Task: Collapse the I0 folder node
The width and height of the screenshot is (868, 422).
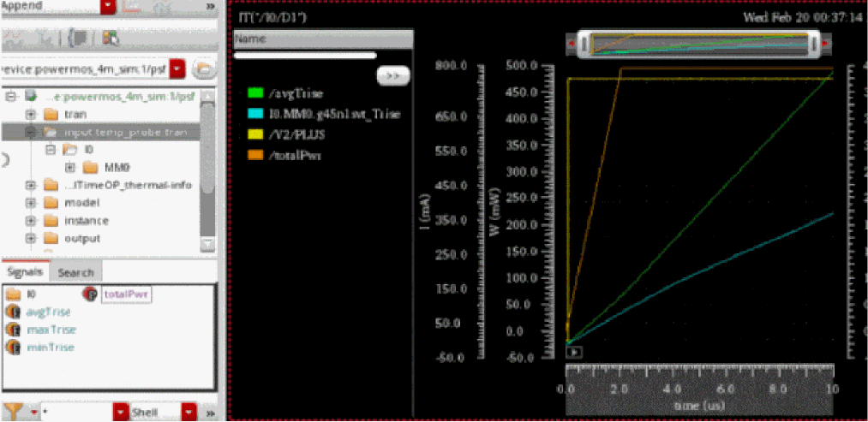Action: [51, 149]
